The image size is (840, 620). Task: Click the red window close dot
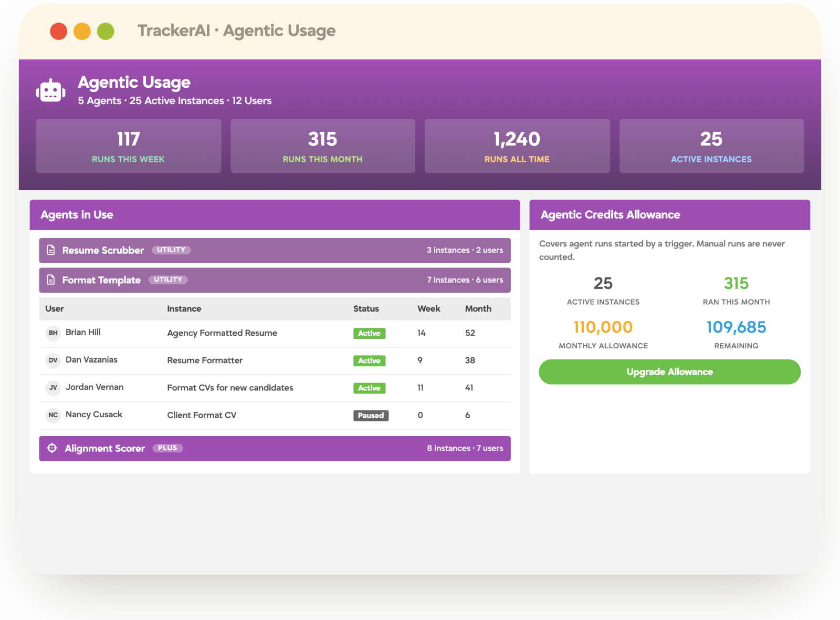(58, 31)
